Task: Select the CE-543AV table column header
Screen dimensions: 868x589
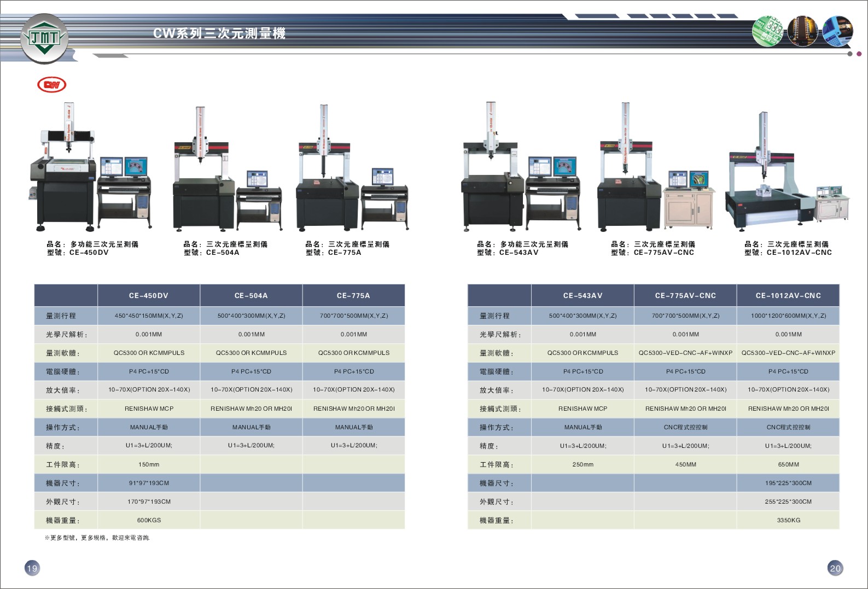Action: point(582,295)
